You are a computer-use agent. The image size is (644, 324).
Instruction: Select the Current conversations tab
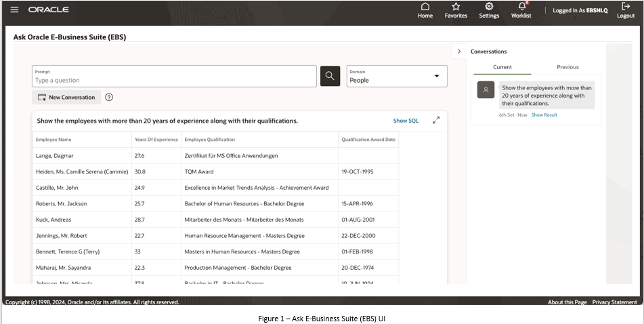[502, 67]
